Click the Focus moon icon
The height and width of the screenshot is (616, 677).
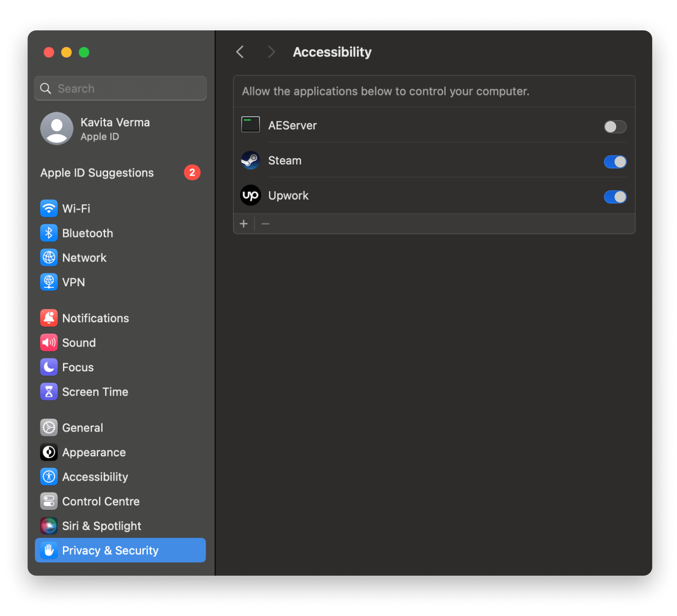[49, 367]
